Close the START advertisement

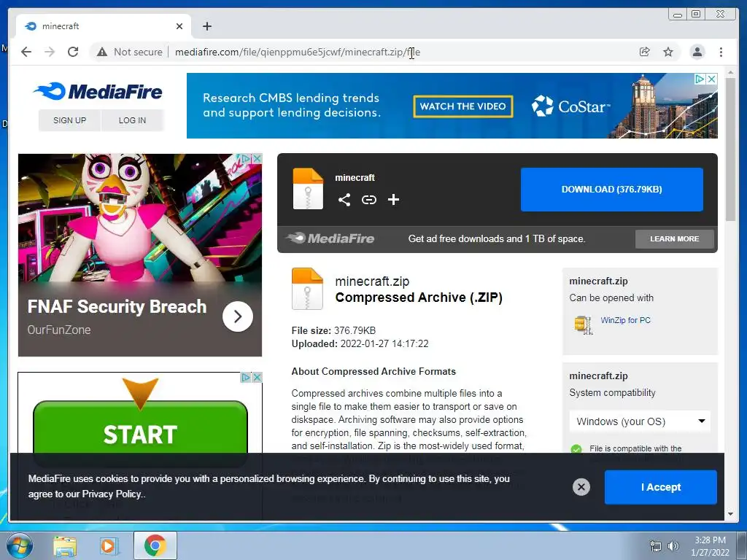pyautogui.click(x=257, y=377)
